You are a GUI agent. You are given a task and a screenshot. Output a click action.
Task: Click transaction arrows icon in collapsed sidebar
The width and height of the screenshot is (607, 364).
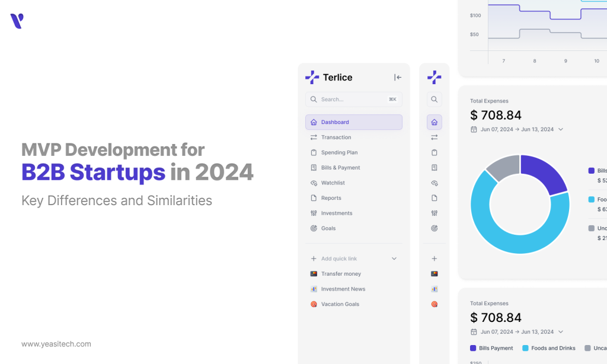click(x=435, y=137)
